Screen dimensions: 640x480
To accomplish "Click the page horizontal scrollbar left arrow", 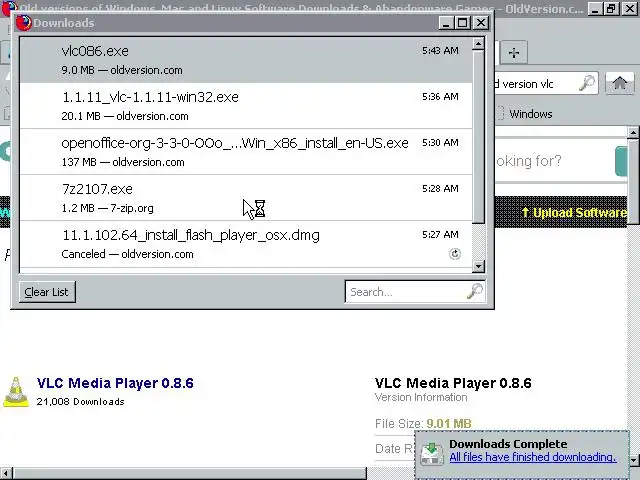I will click(5, 473).
